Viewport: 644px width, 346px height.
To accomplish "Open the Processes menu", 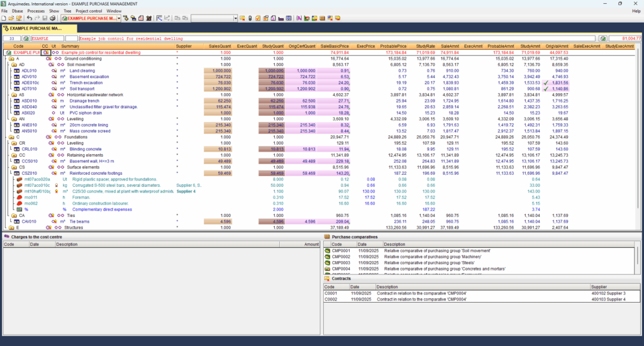I will click(36, 11).
